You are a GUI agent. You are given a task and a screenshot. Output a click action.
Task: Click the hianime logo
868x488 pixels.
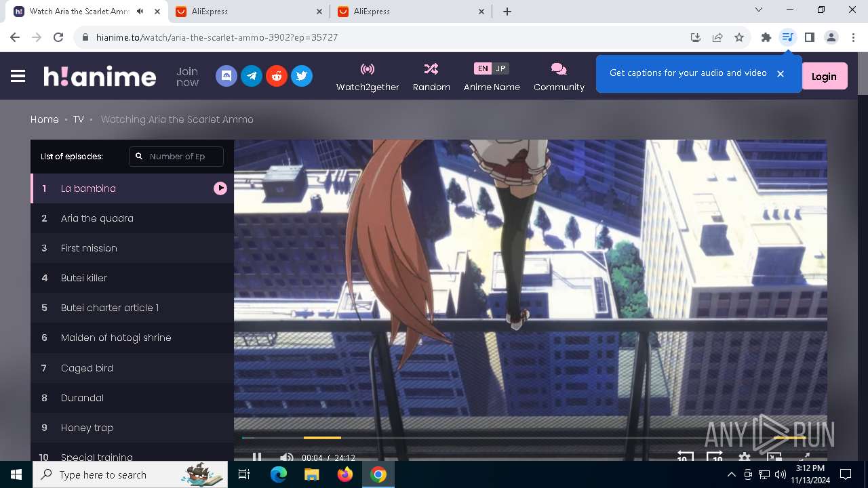(100, 76)
